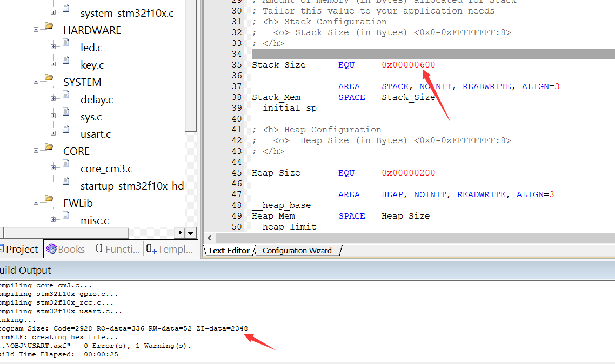Click the misc.c file icon
The width and height of the screenshot is (615, 364).
(x=66, y=215)
